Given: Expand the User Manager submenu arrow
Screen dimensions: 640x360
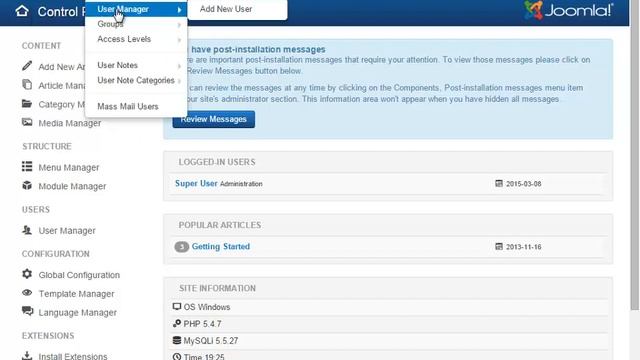Looking at the screenshot, I should (x=179, y=9).
